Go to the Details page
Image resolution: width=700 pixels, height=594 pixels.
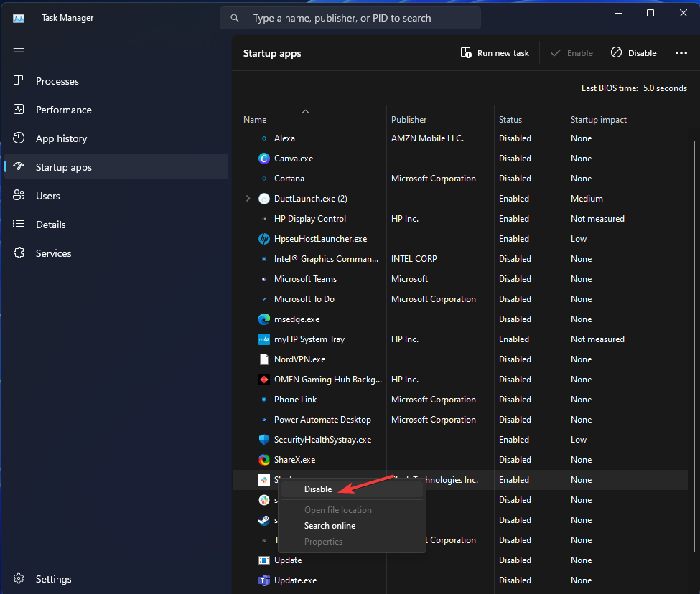click(x=116, y=225)
